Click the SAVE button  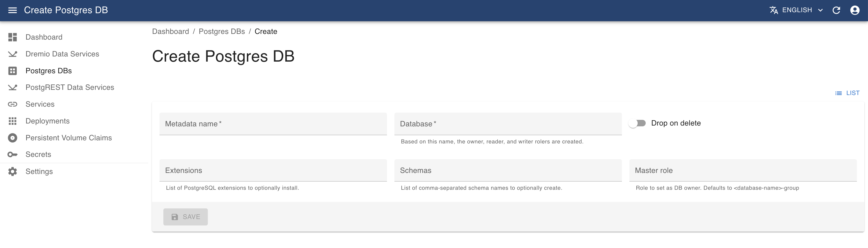186,217
